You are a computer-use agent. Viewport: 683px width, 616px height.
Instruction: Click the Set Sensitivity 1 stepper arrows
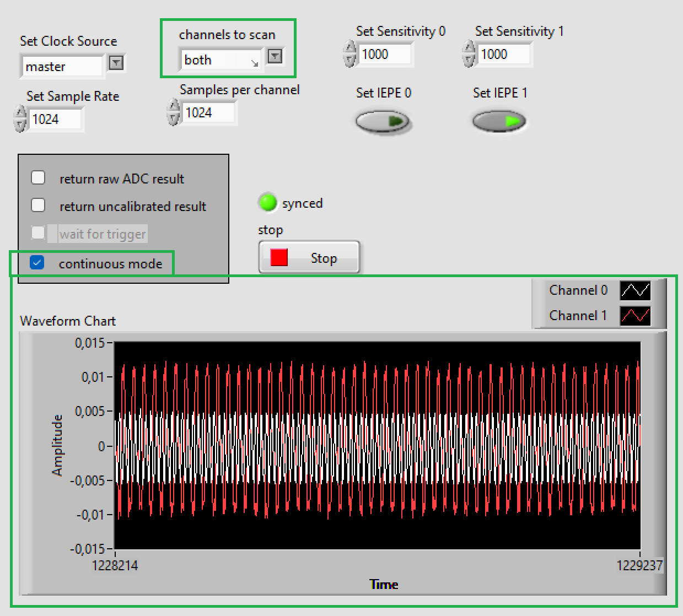469,54
